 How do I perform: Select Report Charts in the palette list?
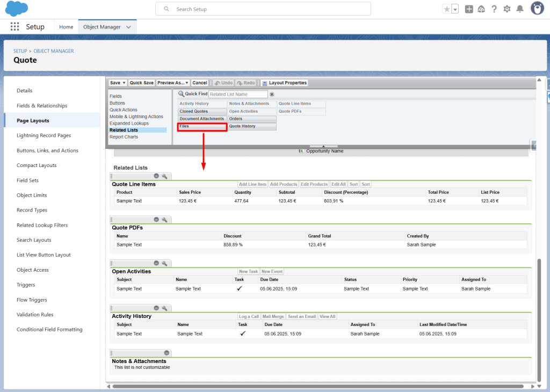tap(124, 137)
